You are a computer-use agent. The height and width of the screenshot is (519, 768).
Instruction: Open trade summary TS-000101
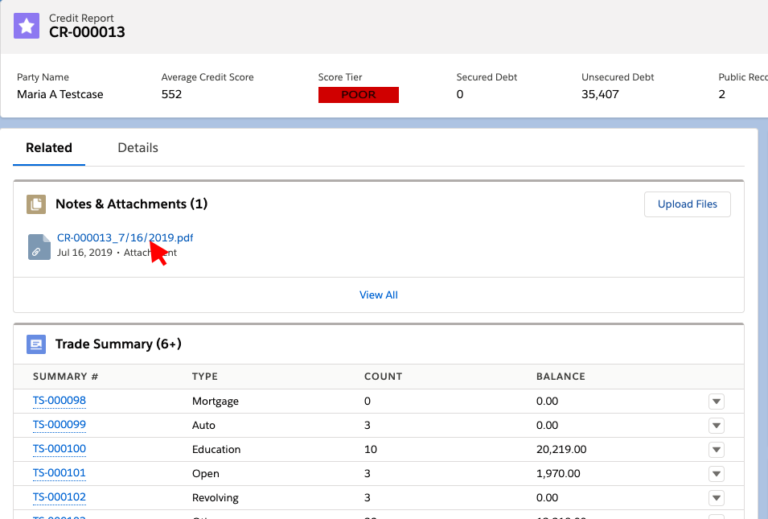[59, 473]
